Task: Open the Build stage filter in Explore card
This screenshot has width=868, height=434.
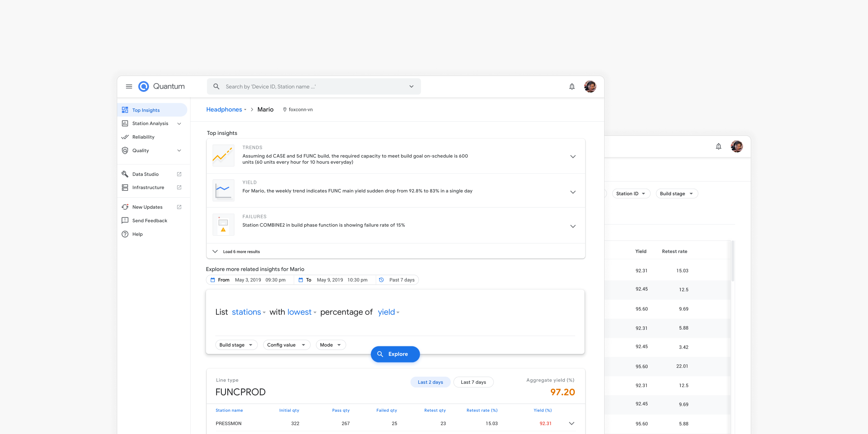Action: coord(236,345)
